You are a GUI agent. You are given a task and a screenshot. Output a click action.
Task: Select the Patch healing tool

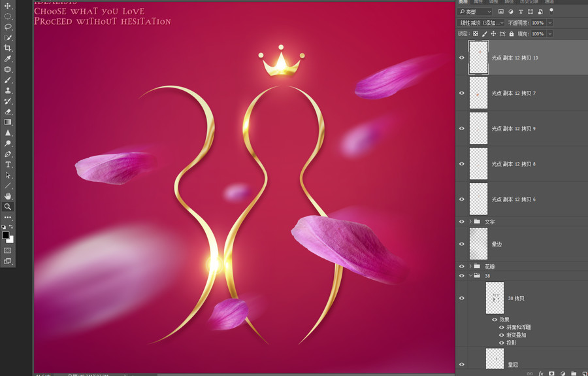click(7, 69)
